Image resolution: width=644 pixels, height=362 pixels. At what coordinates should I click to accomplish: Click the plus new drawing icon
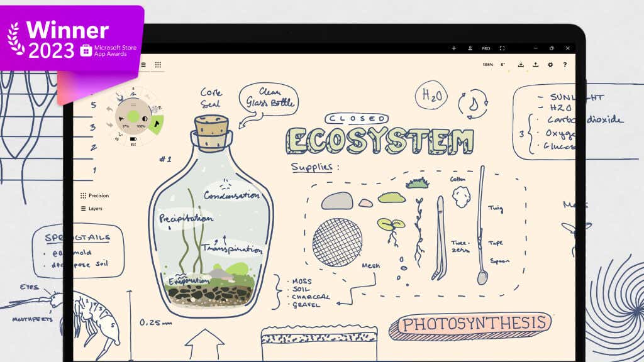454,48
